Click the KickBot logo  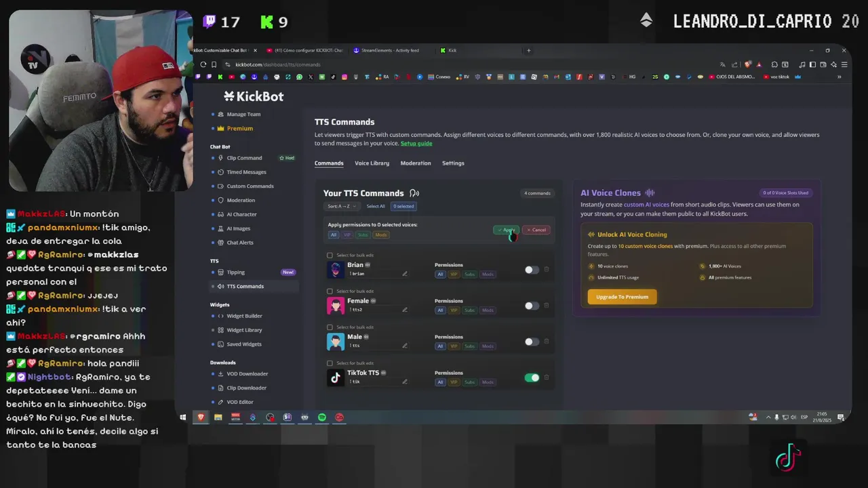254,96
